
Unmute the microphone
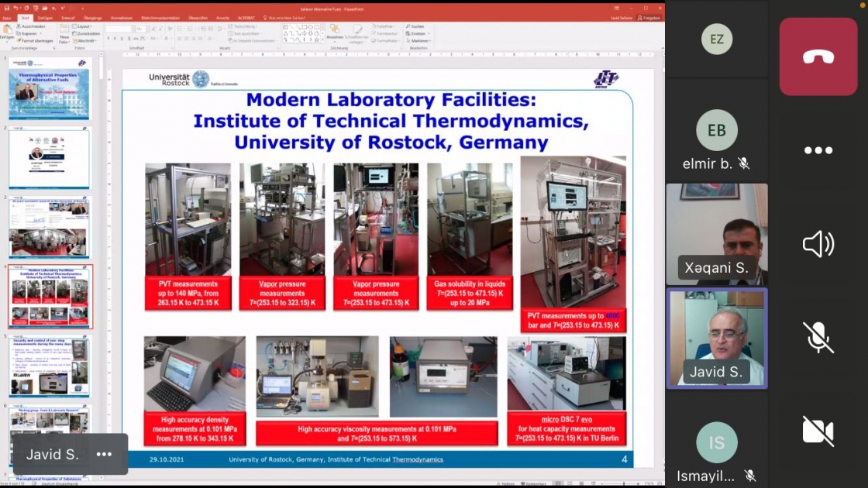[818, 337]
